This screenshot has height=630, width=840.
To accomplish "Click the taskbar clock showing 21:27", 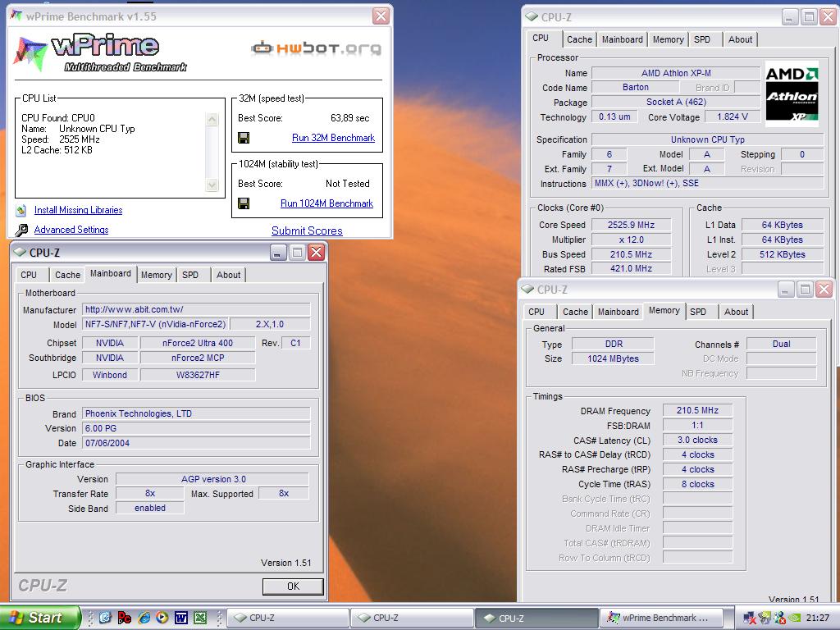I will click(x=818, y=619).
